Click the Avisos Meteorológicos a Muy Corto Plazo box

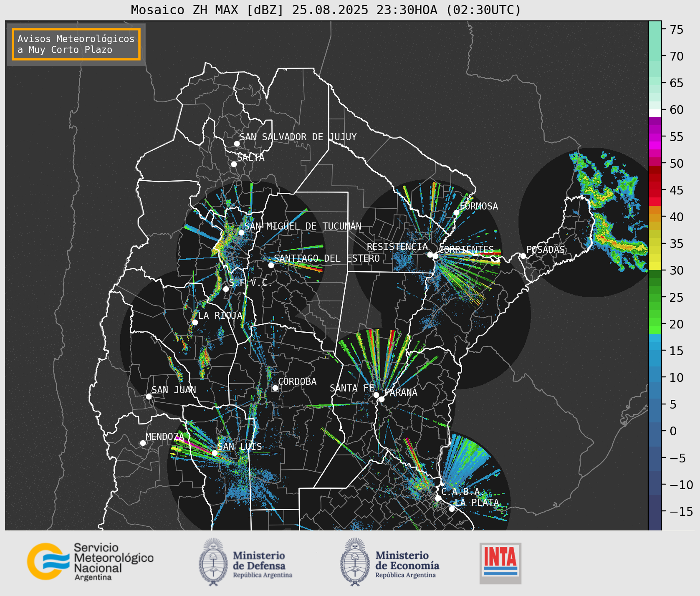tap(76, 44)
